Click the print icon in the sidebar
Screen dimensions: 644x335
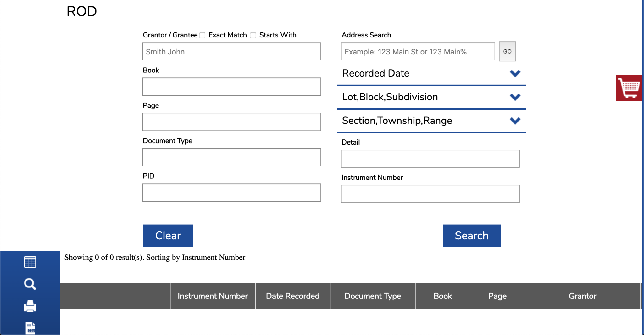pyautogui.click(x=30, y=306)
